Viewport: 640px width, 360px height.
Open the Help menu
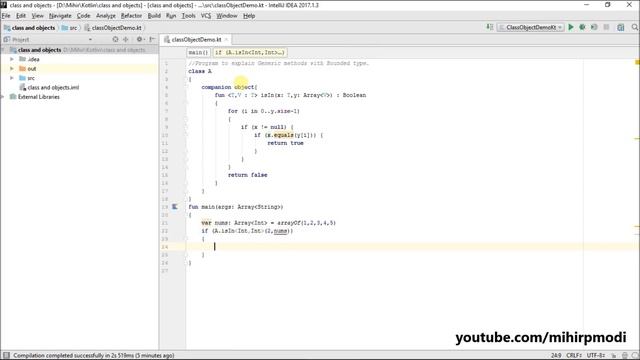click(249, 16)
